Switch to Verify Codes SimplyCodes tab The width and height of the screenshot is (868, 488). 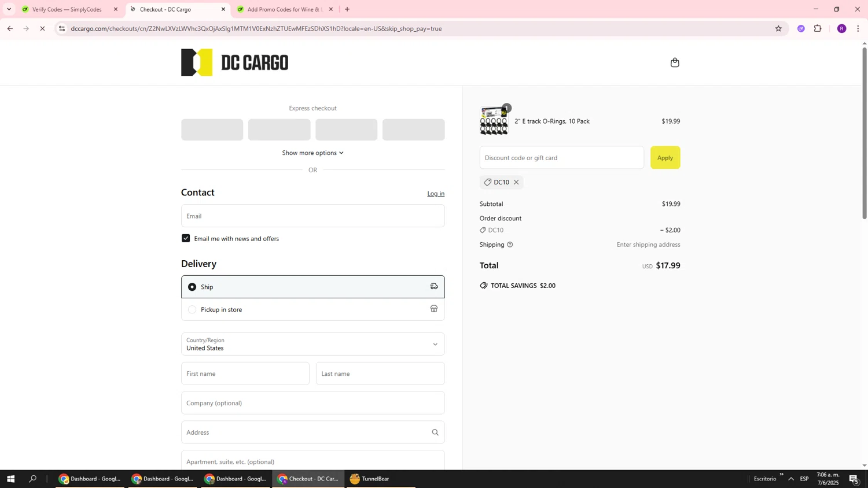coord(68,9)
